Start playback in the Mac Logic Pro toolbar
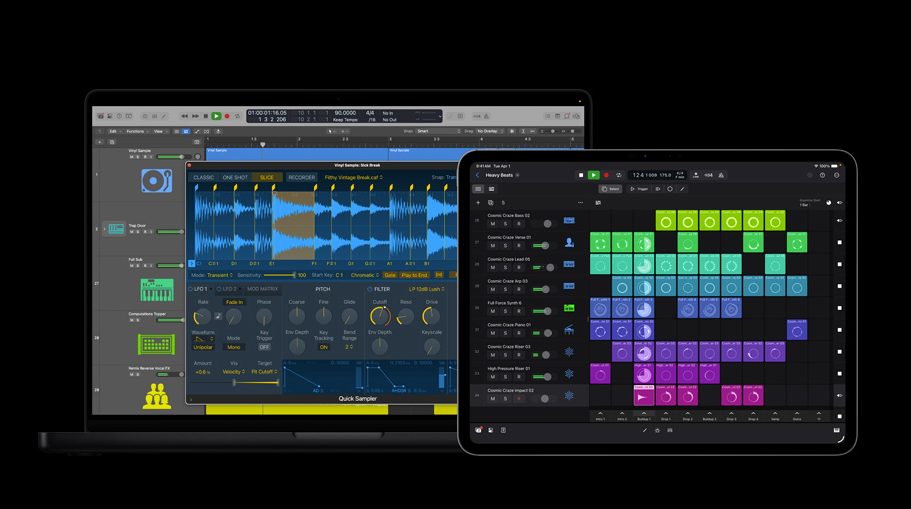 [x=216, y=116]
